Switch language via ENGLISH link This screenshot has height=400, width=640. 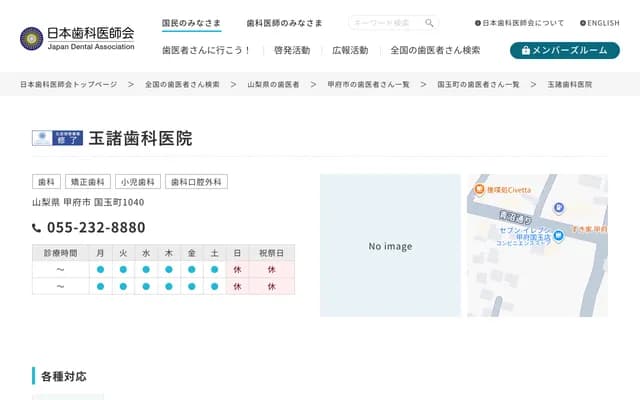tap(600, 23)
